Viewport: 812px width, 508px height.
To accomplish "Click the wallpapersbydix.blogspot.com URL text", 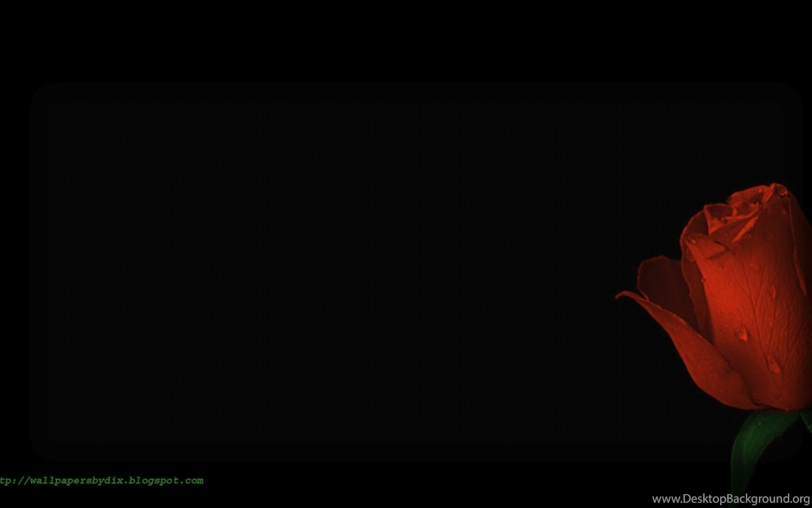I will pyautogui.click(x=101, y=481).
